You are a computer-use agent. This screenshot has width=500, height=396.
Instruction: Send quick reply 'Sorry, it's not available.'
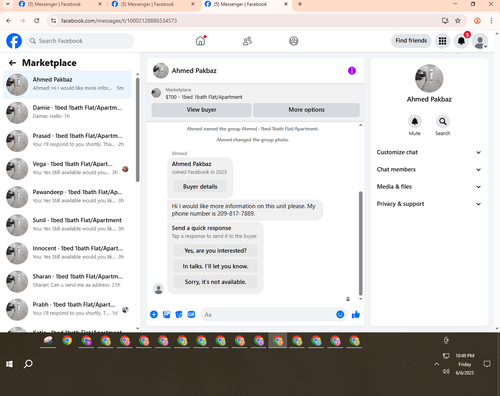click(215, 282)
